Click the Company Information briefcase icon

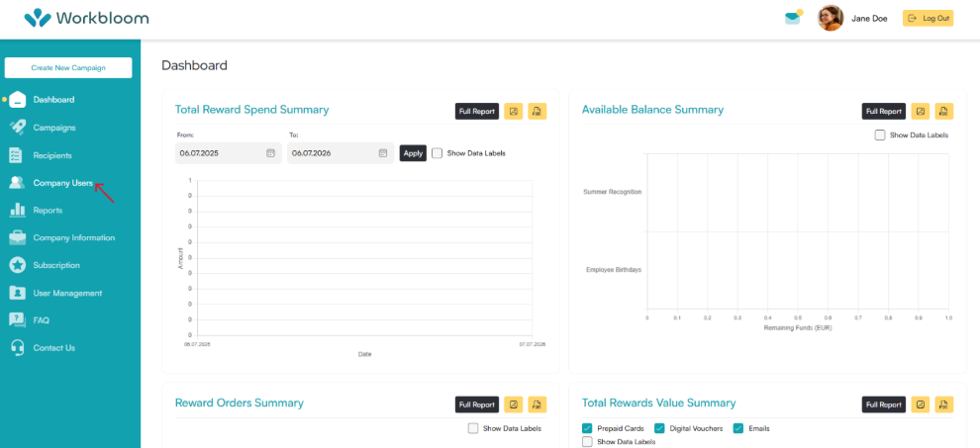coord(18,237)
